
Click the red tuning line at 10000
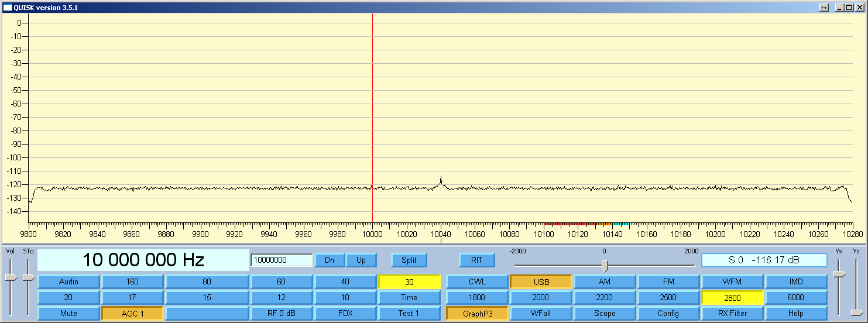(372, 118)
